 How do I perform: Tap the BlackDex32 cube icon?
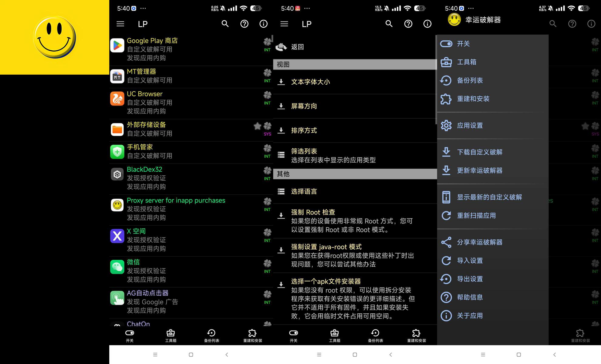point(117,174)
